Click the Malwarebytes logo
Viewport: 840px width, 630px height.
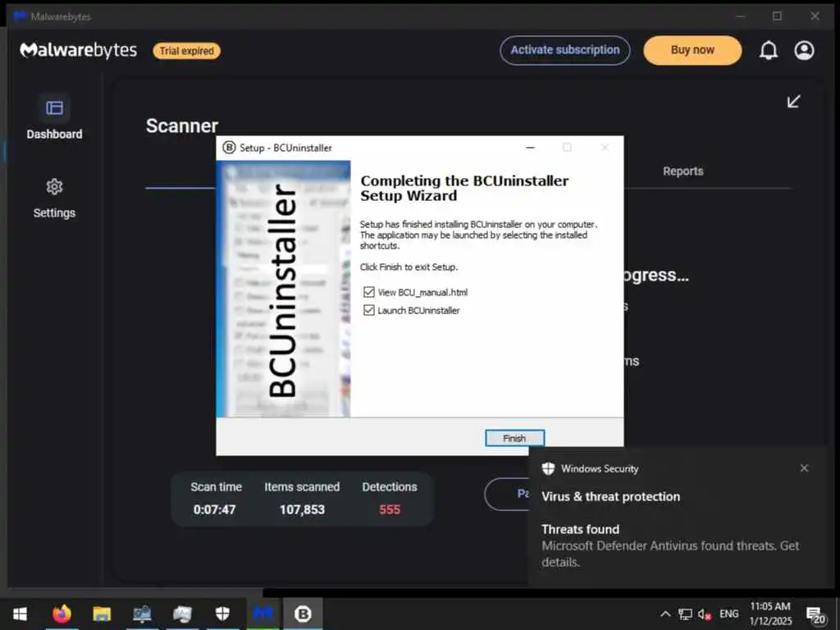(x=78, y=50)
